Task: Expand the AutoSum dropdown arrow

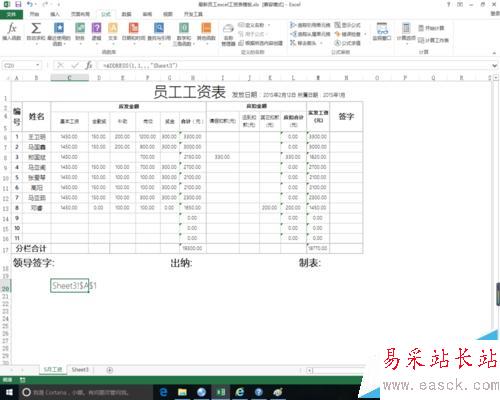Action: tap(36, 43)
